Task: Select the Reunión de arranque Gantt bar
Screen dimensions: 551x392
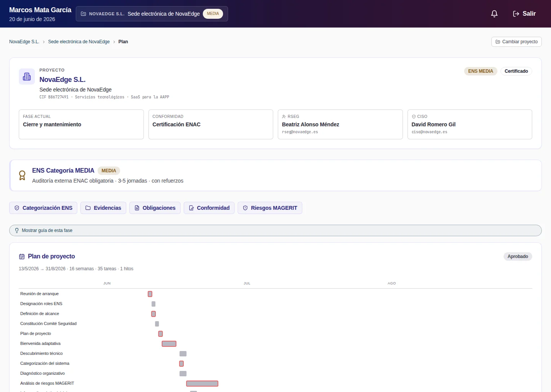Action: coord(150,294)
